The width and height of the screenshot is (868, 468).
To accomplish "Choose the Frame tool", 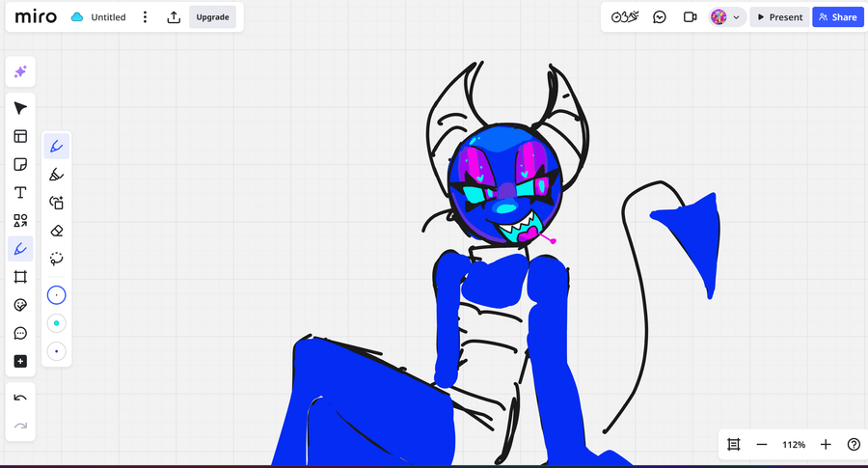I will click(20, 277).
